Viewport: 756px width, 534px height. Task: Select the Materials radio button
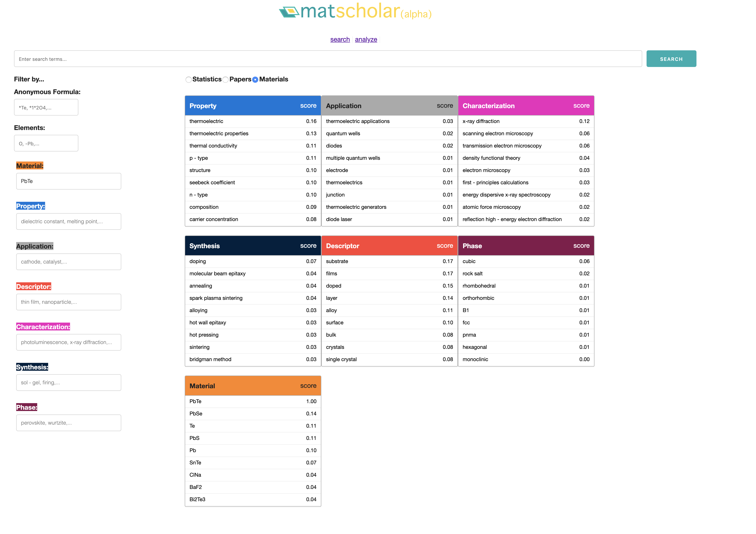pyautogui.click(x=255, y=80)
